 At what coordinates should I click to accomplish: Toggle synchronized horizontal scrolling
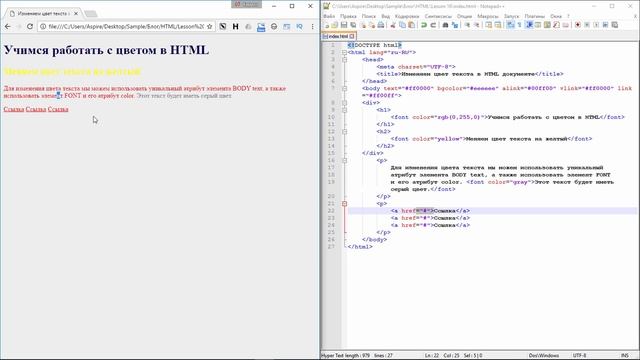tap(498, 25)
